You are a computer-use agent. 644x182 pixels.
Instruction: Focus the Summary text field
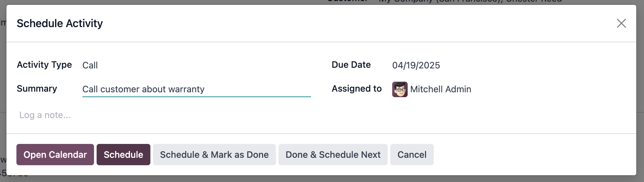(x=196, y=89)
